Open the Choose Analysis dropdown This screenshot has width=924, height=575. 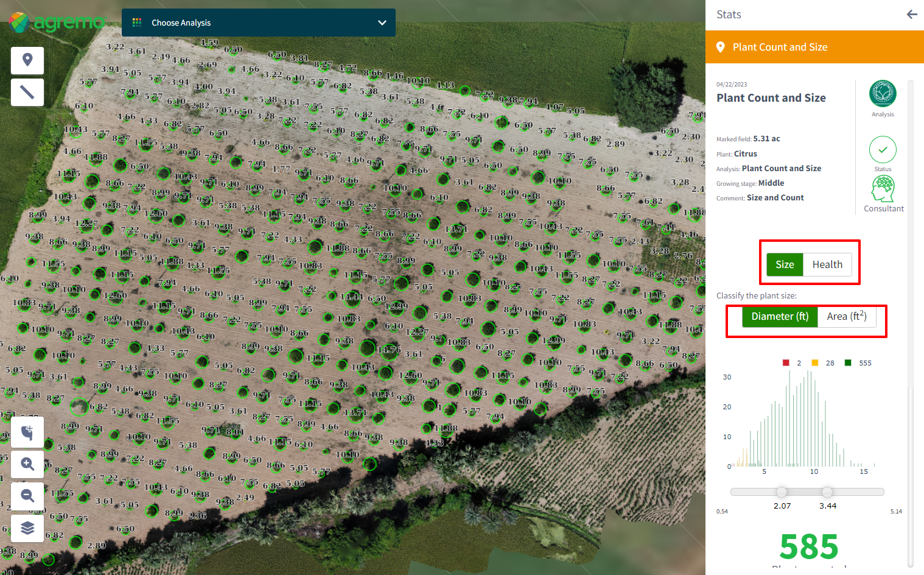[x=258, y=23]
